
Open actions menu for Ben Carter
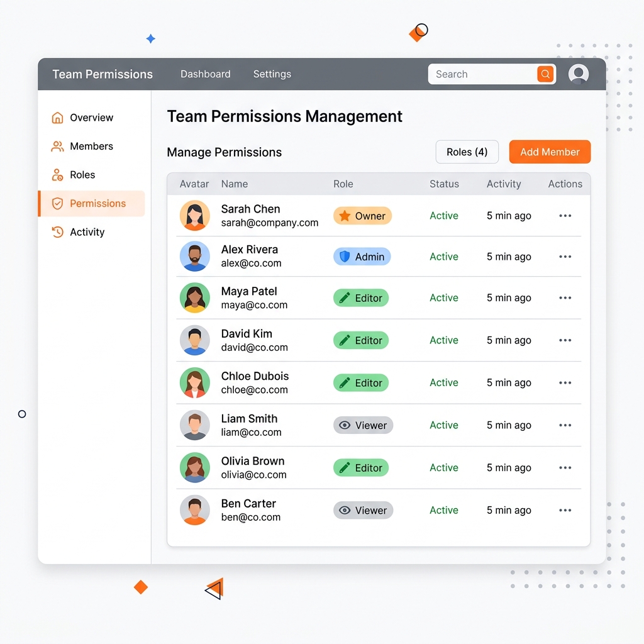565,510
